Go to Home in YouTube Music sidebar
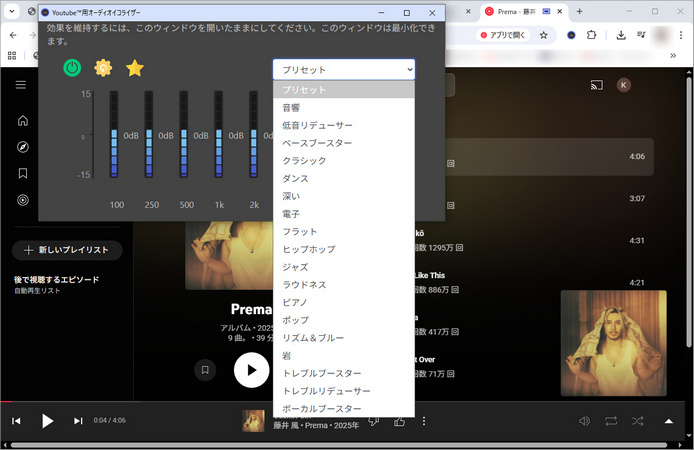This screenshot has width=694, height=450. click(x=23, y=120)
